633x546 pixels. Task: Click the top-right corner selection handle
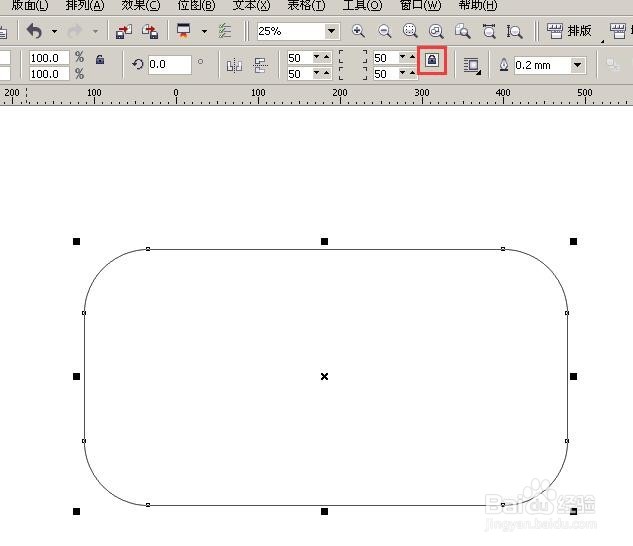pos(573,242)
